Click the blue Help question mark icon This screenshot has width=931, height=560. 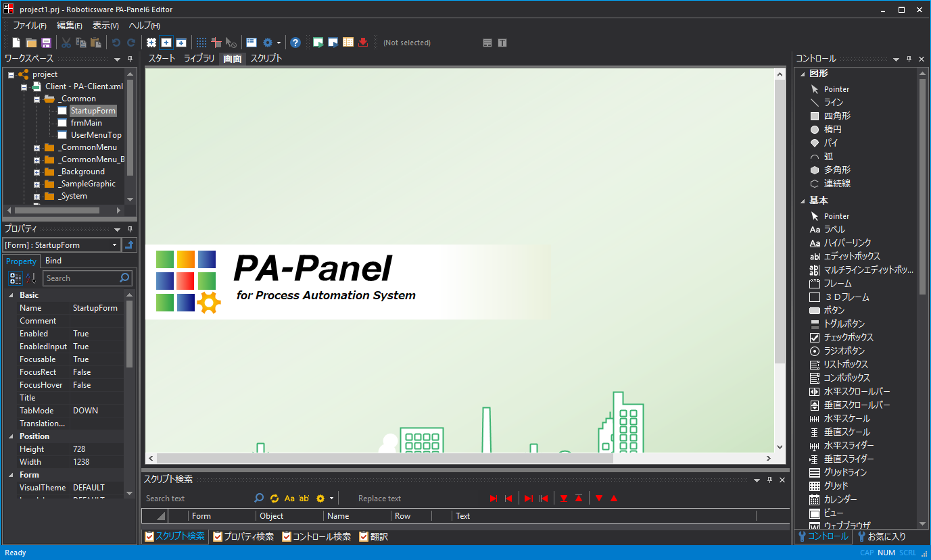point(295,43)
